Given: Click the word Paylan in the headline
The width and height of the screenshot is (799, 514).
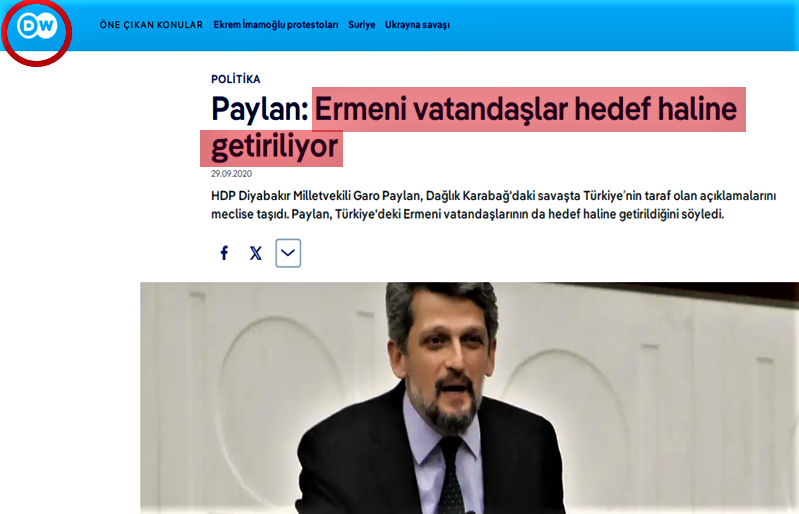Looking at the screenshot, I should click(x=254, y=110).
